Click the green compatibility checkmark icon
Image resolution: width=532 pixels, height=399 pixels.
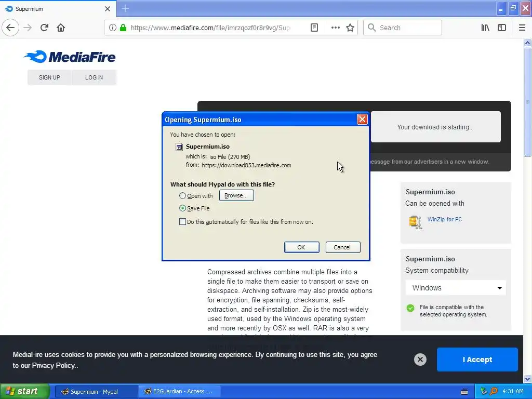tap(410, 308)
